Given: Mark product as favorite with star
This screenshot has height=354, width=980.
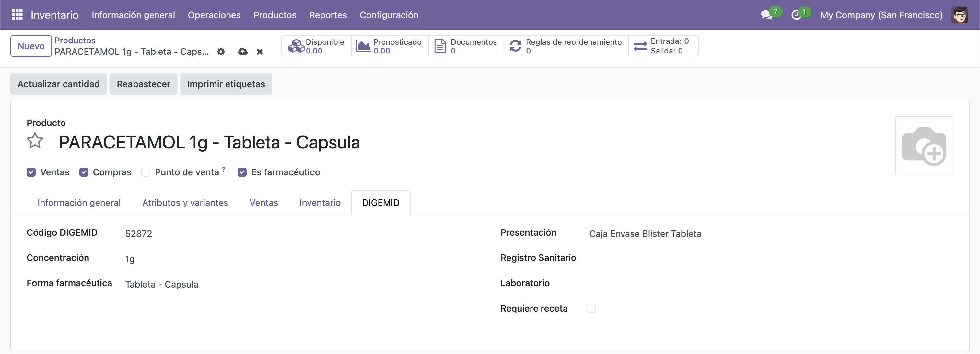Looking at the screenshot, I should [35, 141].
